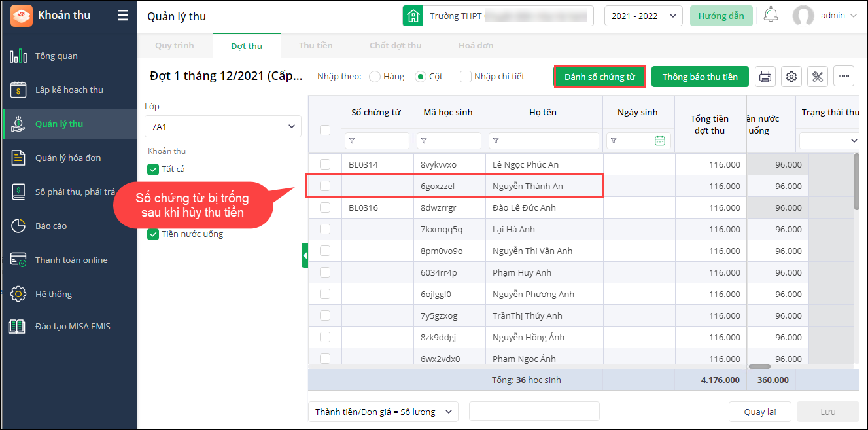
Task: Open the 7A1 class dropdown
Action: point(222,126)
